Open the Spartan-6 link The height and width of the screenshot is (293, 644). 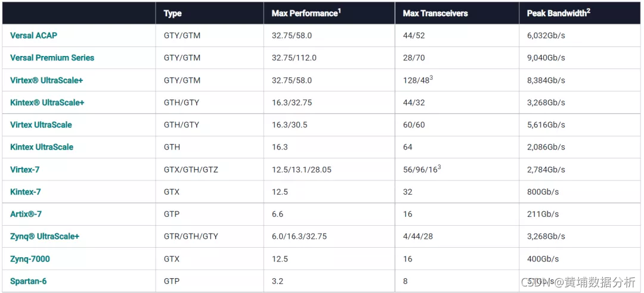29,282
